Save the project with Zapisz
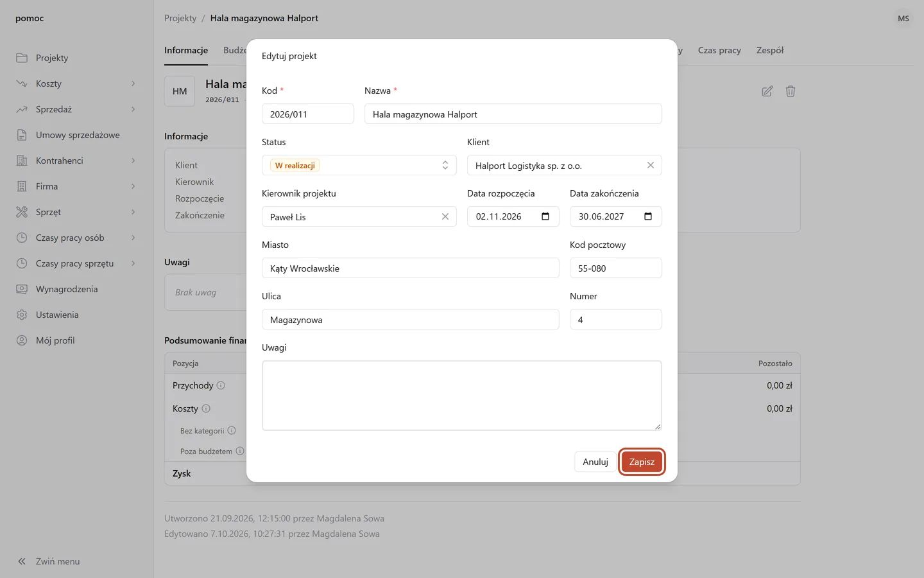This screenshot has width=924, height=578. coord(642,462)
